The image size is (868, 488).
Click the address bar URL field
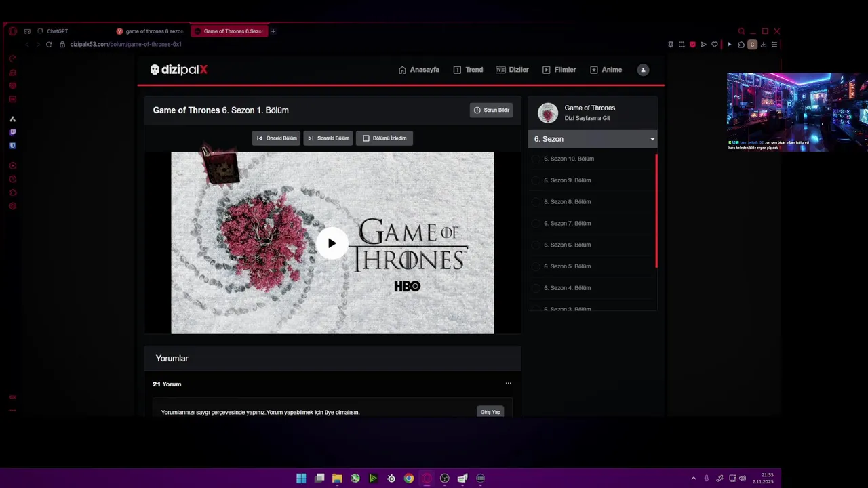pos(125,45)
